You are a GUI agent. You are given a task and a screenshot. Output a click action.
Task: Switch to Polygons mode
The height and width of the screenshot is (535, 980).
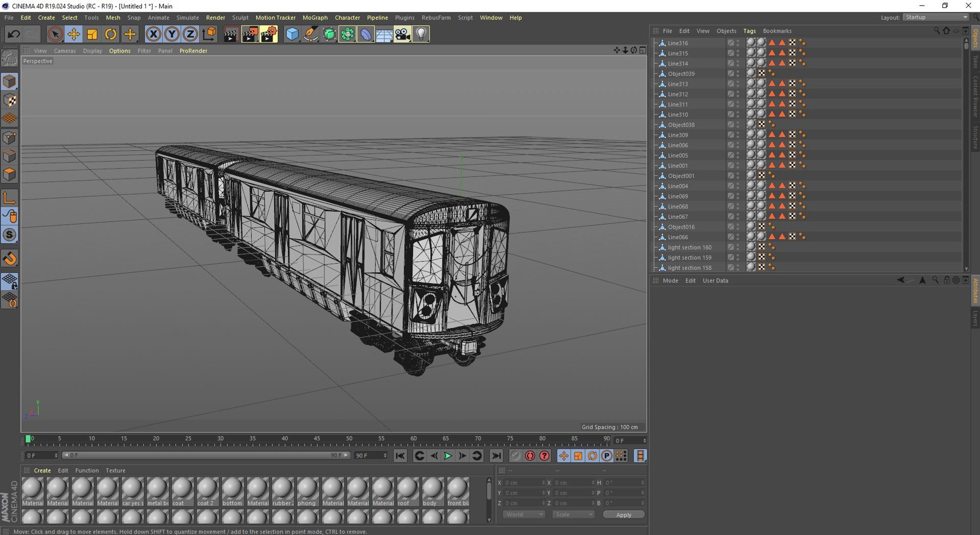point(10,174)
